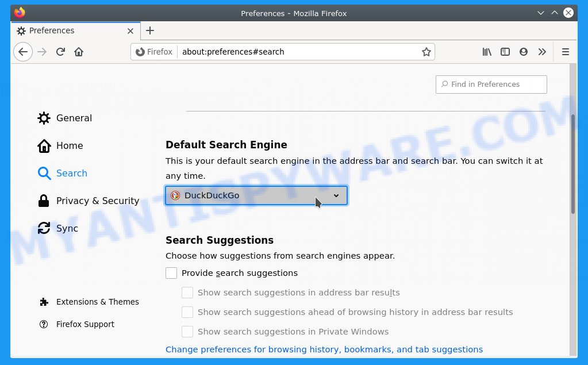This screenshot has height=365, width=588.
Task: Show sidebars using the sidebar icon
Action: (x=505, y=52)
